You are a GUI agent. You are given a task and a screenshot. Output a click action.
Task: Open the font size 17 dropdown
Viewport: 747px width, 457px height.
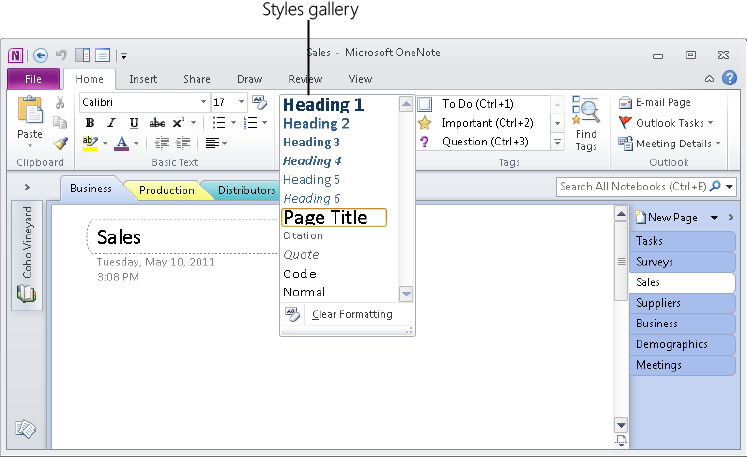242,102
